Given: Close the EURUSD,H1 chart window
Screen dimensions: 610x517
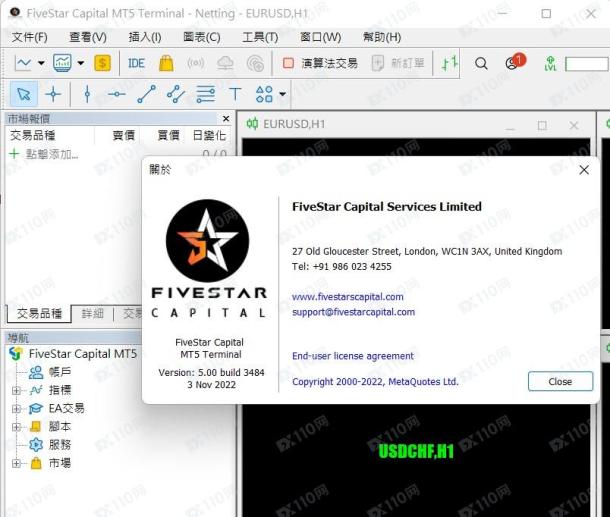Looking at the screenshot, I should coord(574,125).
